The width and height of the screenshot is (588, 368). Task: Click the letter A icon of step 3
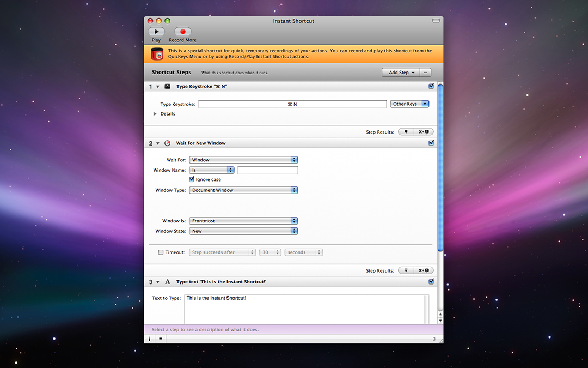coord(168,282)
